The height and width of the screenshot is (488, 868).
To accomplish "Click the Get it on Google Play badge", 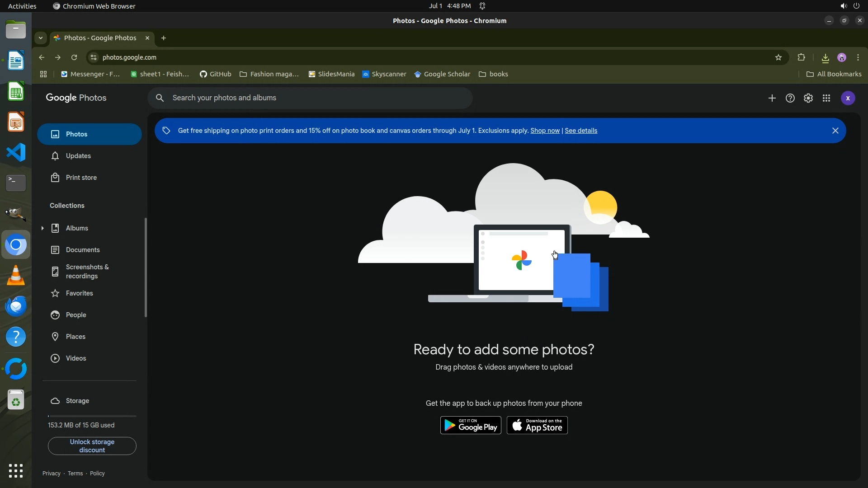I will click(470, 425).
